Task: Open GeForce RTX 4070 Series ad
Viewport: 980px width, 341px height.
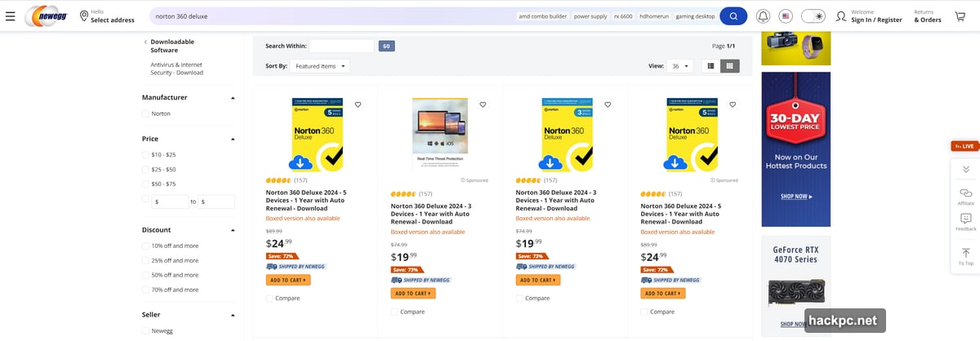Action: coord(795,284)
